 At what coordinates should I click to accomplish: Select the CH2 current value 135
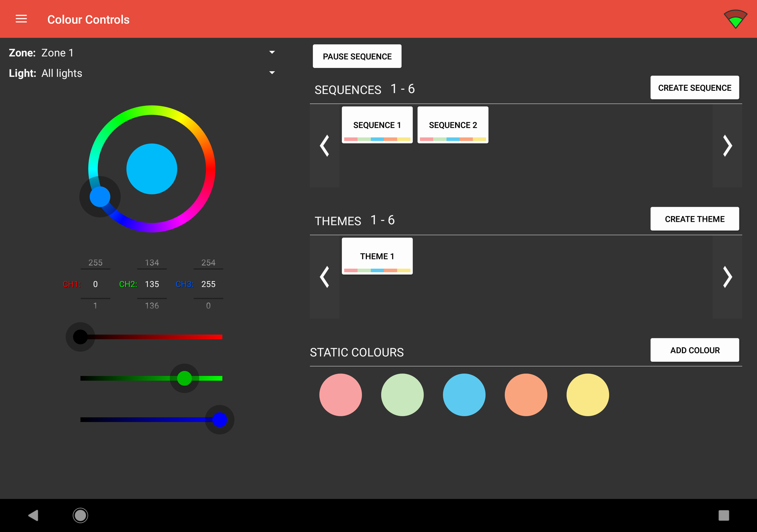[x=152, y=284]
